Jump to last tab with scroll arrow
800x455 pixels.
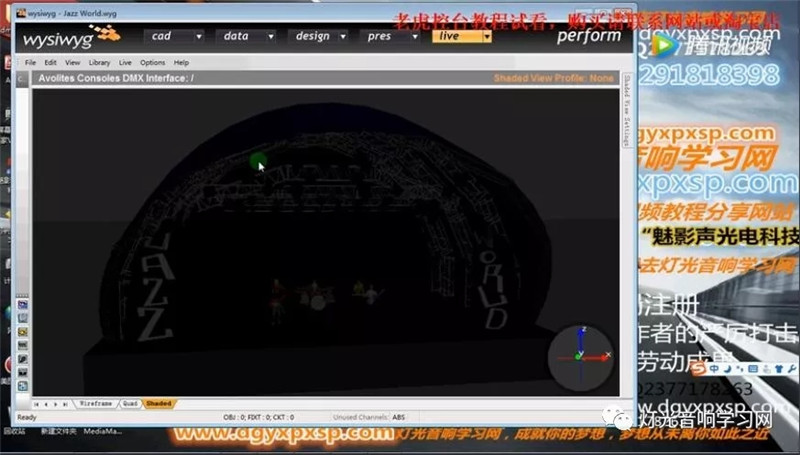tap(65, 404)
